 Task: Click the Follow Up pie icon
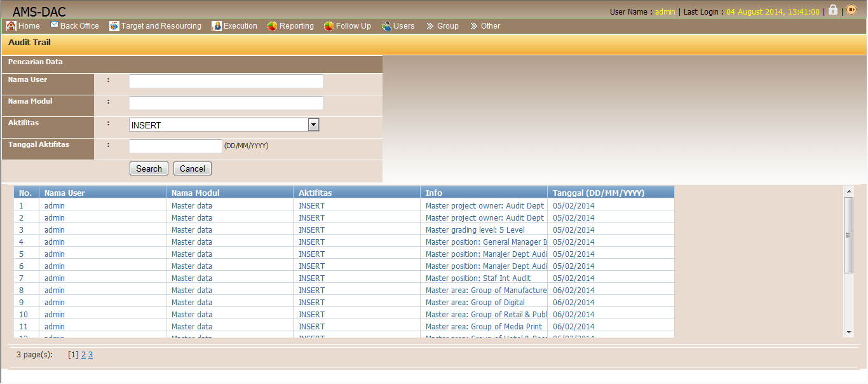tap(329, 26)
